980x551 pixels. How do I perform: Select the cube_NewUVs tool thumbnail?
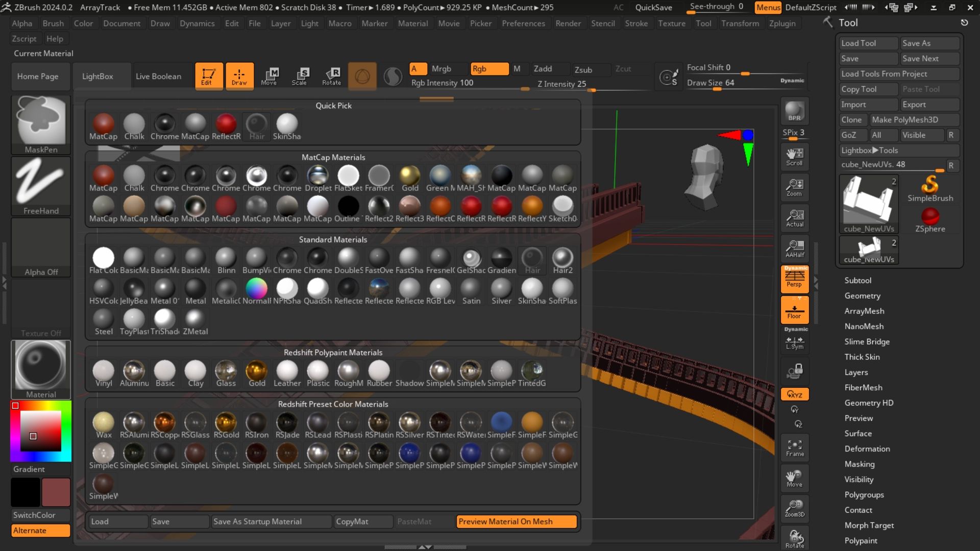pyautogui.click(x=868, y=202)
